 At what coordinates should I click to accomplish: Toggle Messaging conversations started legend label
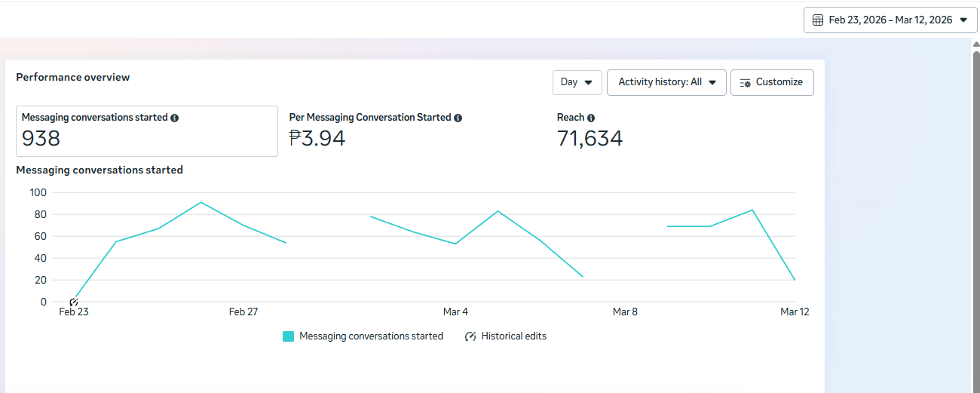coord(371,336)
